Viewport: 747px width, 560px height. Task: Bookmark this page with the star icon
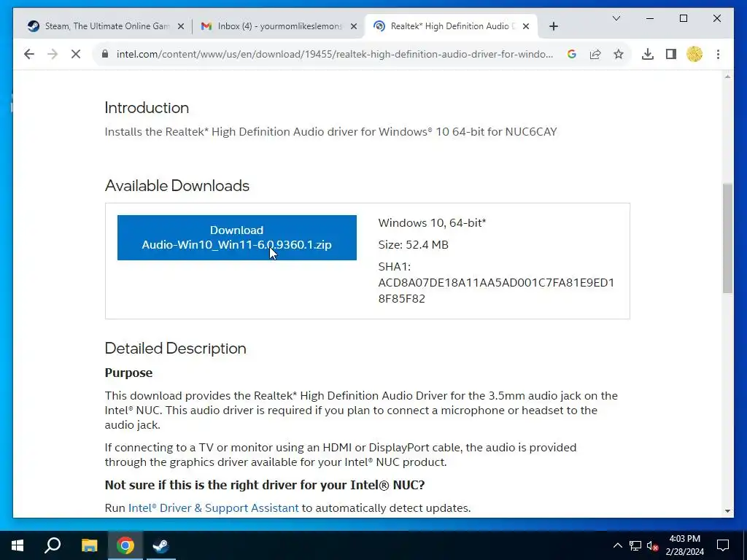[619, 54]
